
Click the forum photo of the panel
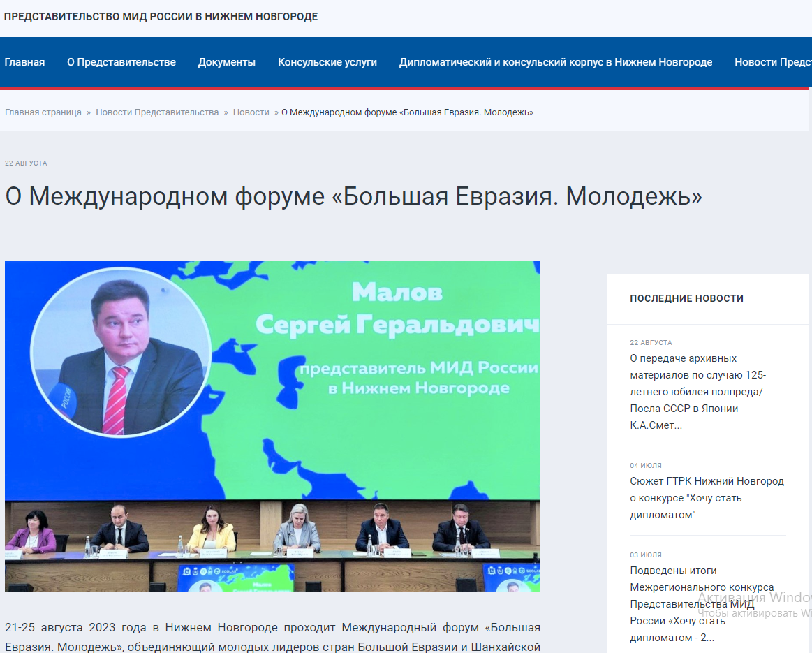coord(272,426)
